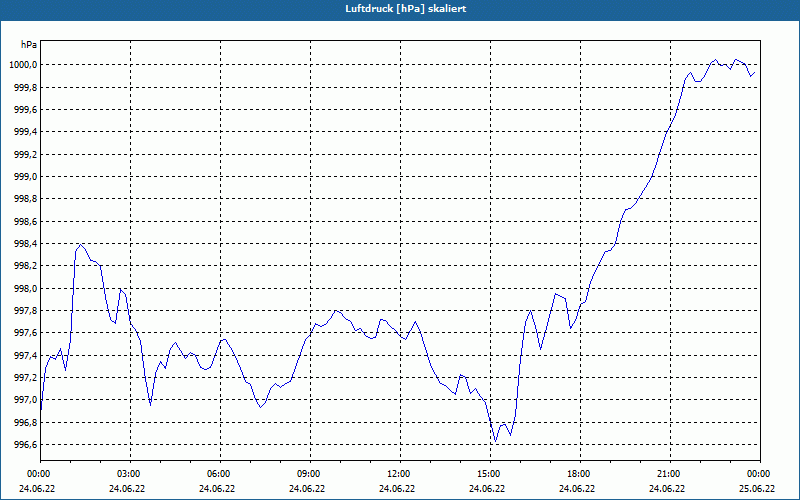
Task: Click the 998,2 y-axis value
Action: tap(26, 266)
